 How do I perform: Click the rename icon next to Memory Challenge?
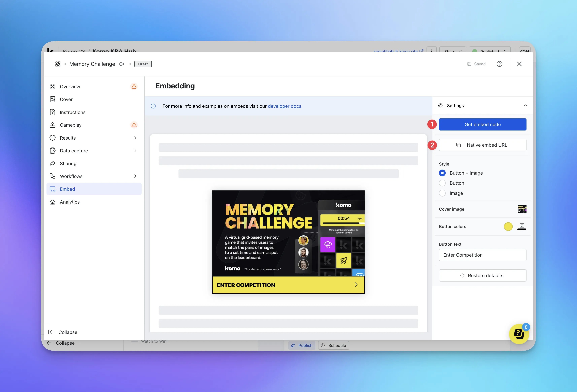click(x=121, y=64)
